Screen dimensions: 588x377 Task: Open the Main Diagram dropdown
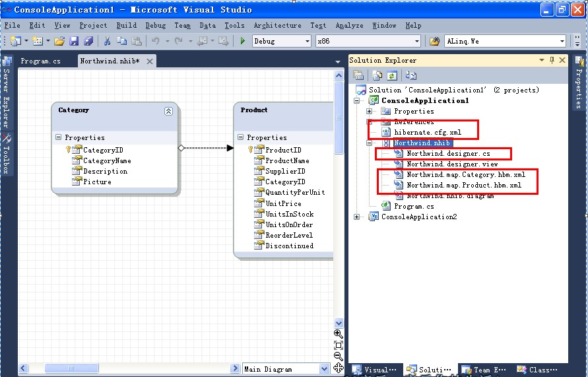[325, 369]
